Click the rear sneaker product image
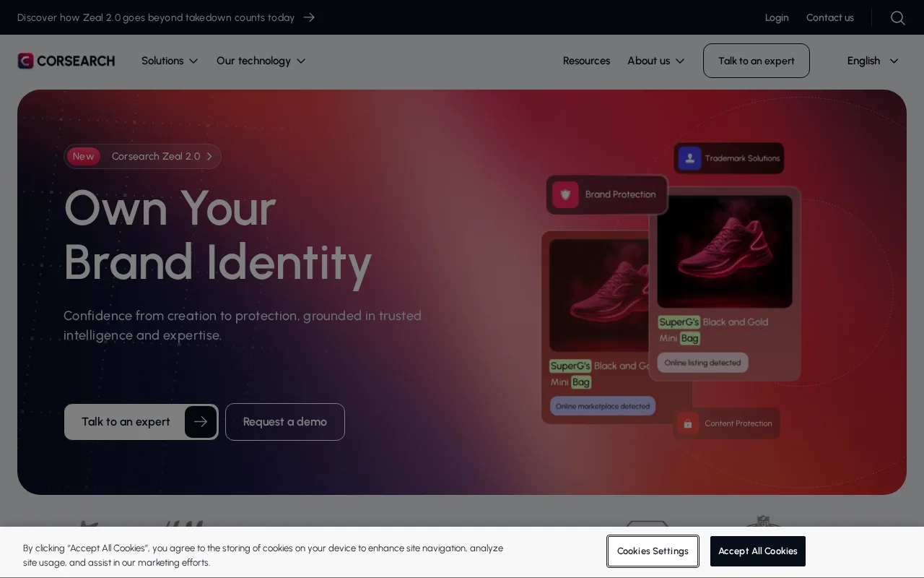 tap(599, 296)
